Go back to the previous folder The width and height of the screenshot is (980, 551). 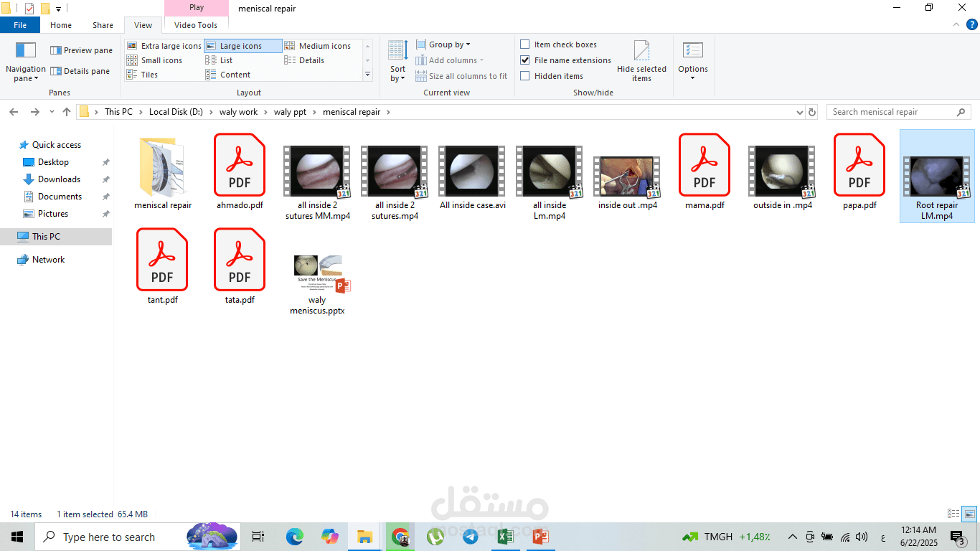coord(14,112)
